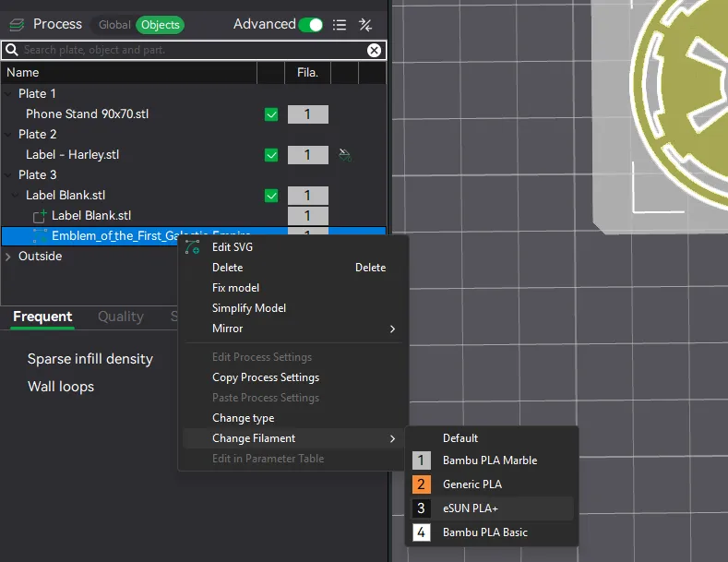Click the paint icon on Label - Harley.stl row
The width and height of the screenshot is (728, 562).
click(345, 155)
